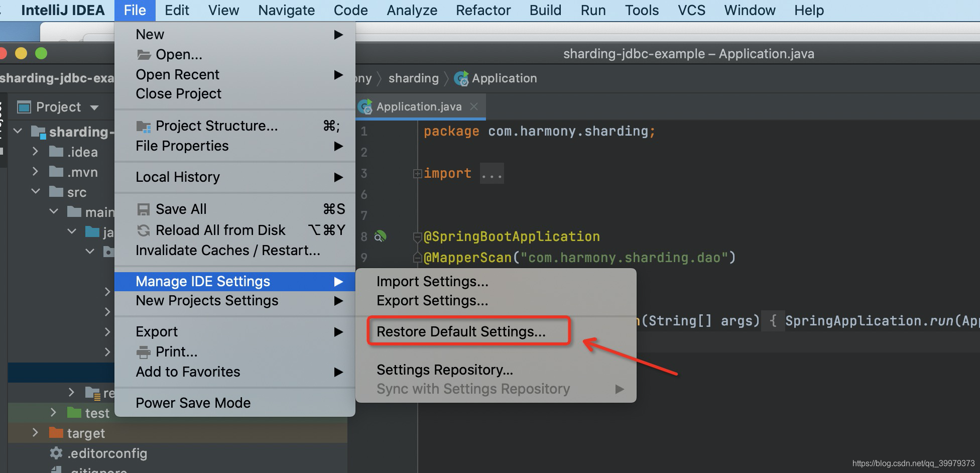Click the Application.java tab file icon
This screenshot has height=473, width=980.
click(x=365, y=107)
